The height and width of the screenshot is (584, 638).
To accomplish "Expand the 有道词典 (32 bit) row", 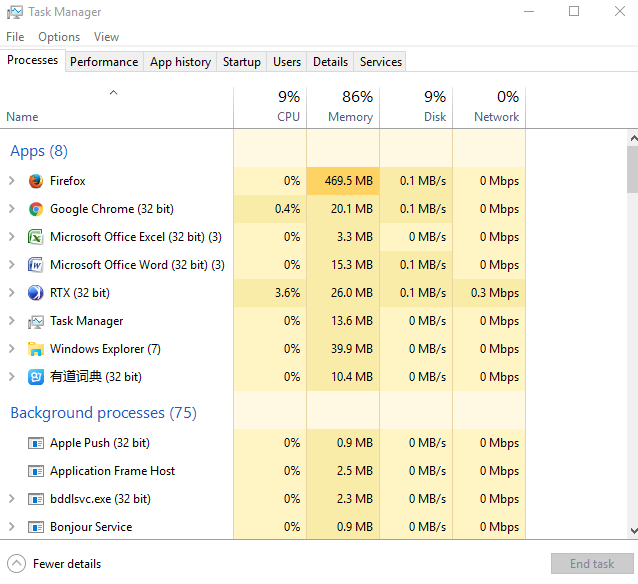I will 12,377.
